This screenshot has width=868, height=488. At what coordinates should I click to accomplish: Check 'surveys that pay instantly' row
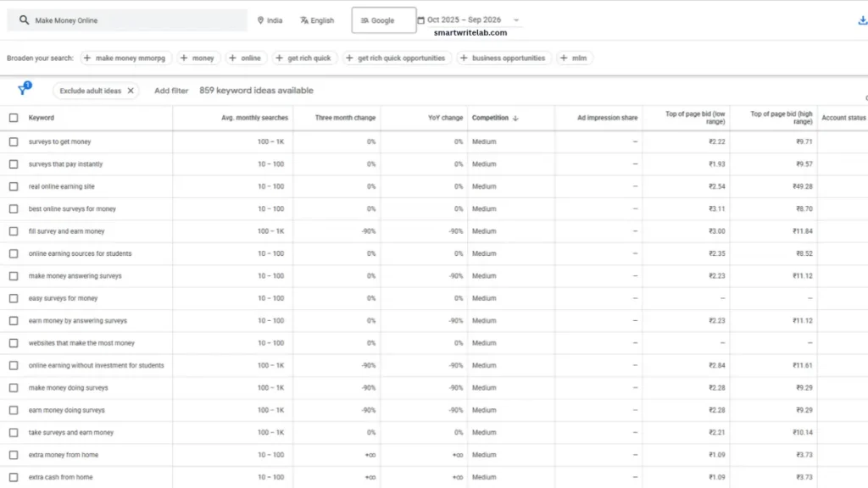click(14, 164)
